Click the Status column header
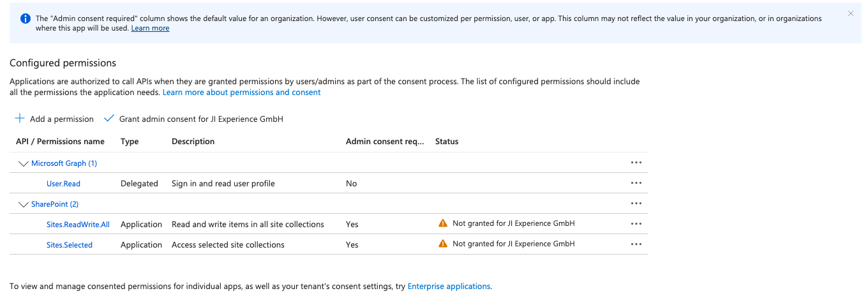The height and width of the screenshot is (305, 868). tap(447, 142)
